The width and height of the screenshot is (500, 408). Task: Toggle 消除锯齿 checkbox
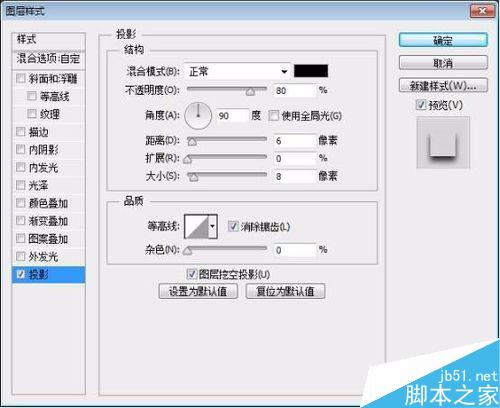pyautogui.click(x=233, y=226)
